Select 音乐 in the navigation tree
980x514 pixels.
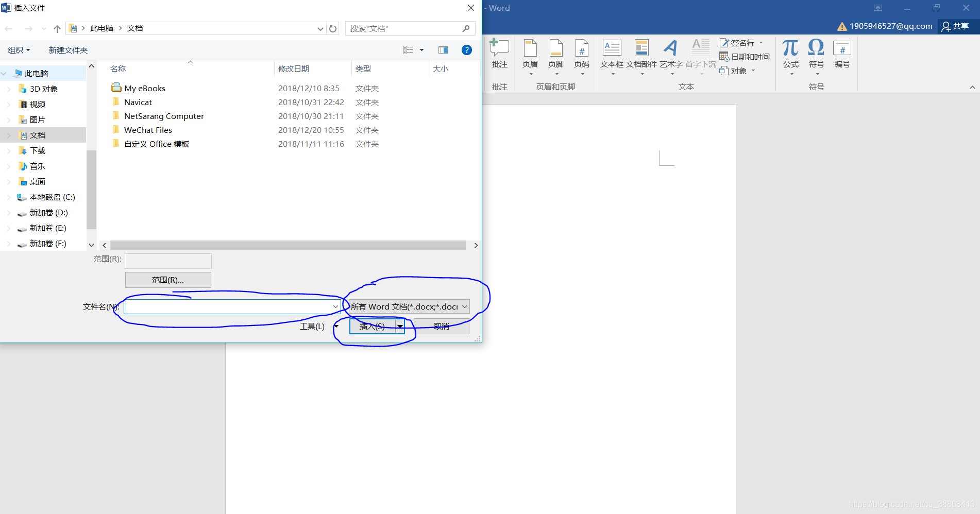coord(38,166)
